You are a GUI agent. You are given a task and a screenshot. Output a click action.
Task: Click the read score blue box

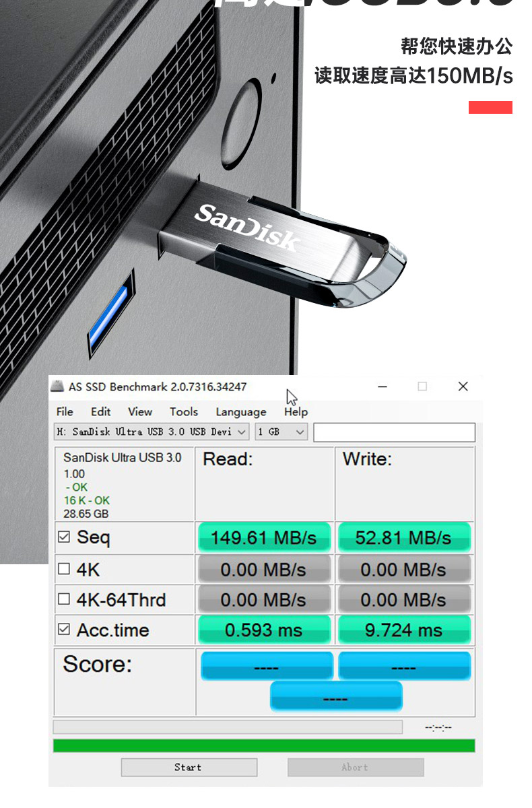point(267,665)
